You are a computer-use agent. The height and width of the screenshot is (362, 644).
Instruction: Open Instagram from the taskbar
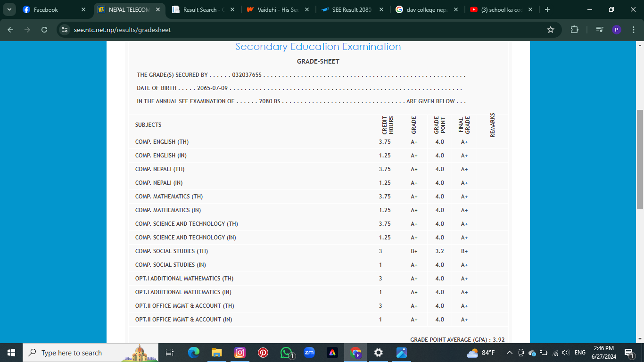point(240,353)
